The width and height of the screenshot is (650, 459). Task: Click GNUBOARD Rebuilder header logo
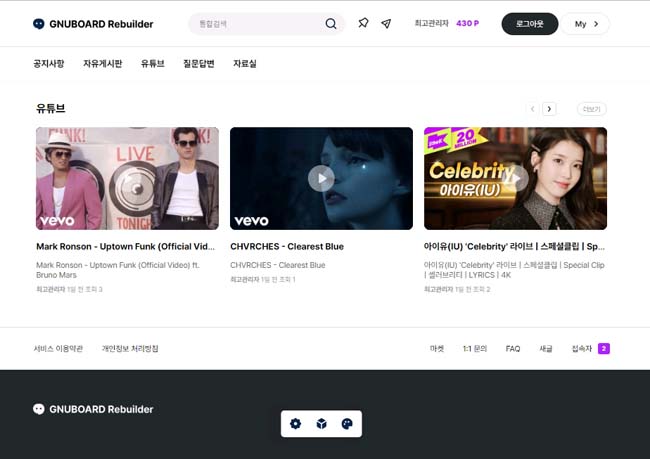(93, 24)
